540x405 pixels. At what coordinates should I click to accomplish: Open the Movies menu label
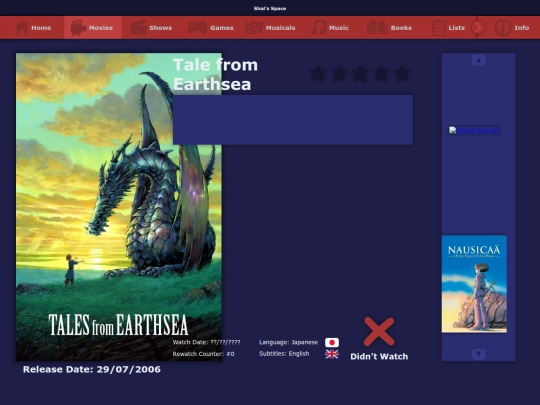(101, 28)
